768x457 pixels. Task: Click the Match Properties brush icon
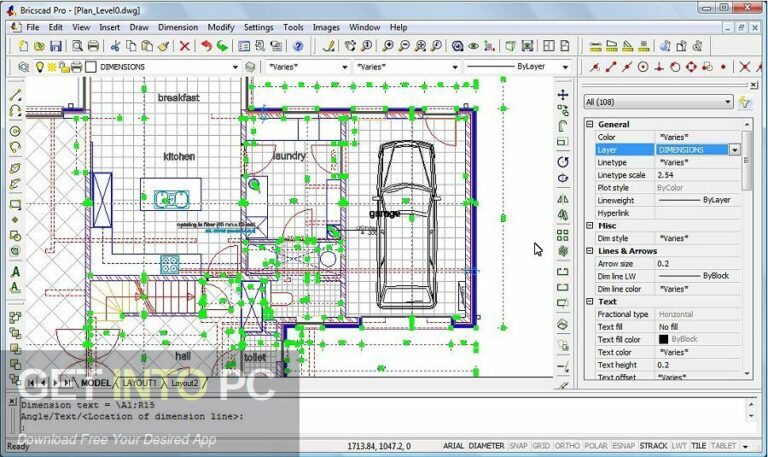(164, 46)
